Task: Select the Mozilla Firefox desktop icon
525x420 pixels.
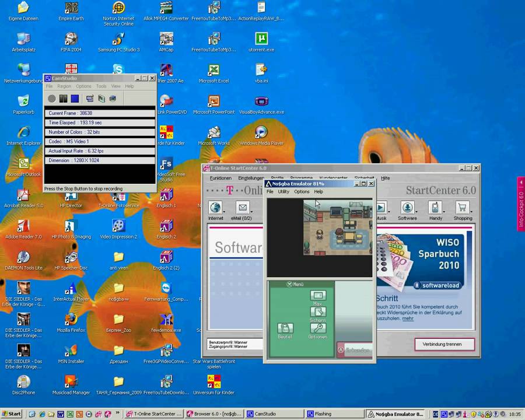Action: coord(71,323)
